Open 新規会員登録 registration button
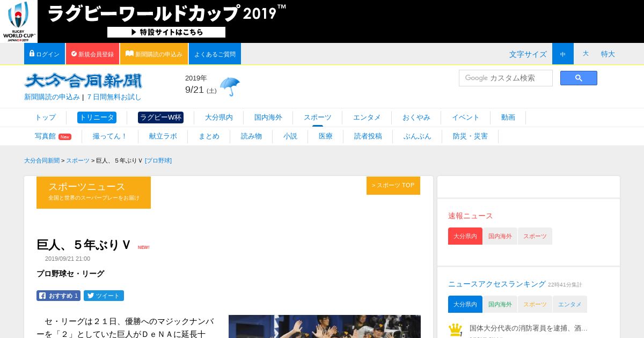 [92, 54]
